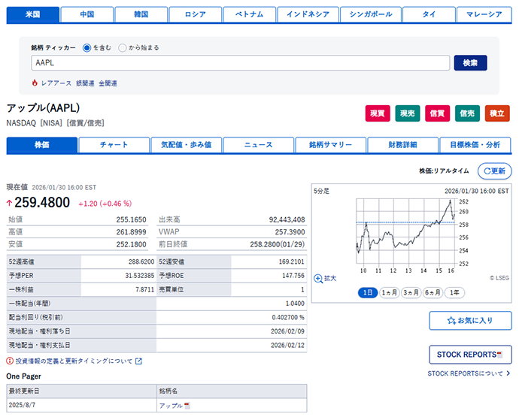Switch to the シンガポール market tab
The height and width of the screenshot is (420, 519).
tap(371, 14)
